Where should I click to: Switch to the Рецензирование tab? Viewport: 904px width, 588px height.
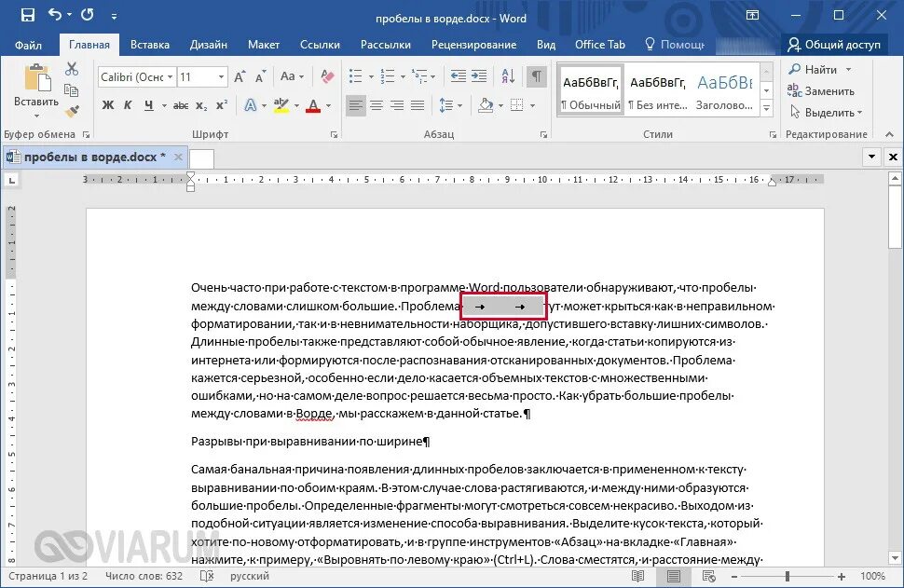[474, 45]
